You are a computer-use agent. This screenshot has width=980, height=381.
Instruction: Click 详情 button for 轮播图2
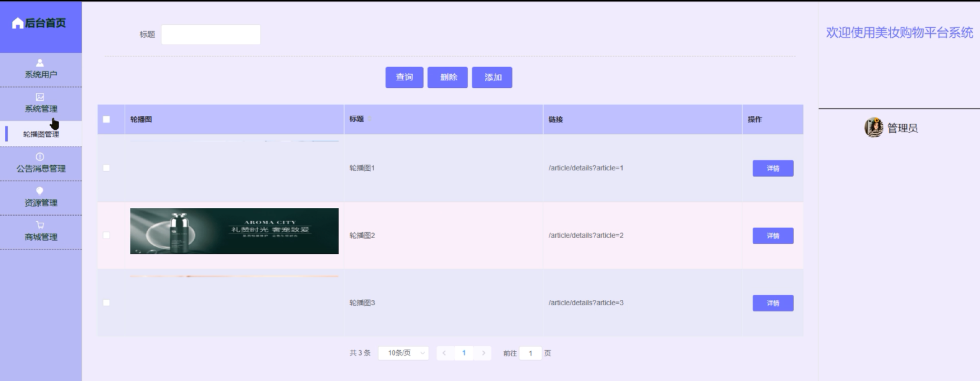[x=773, y=236]
